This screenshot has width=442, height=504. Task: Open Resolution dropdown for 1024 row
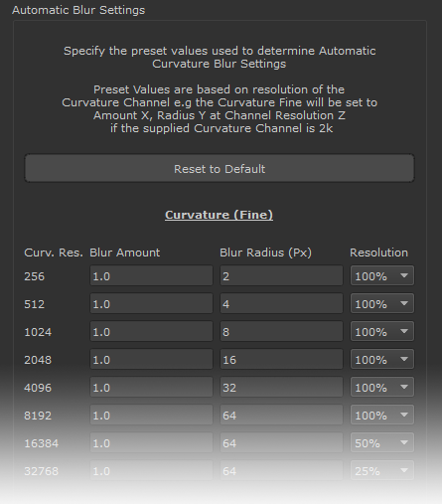coord(382,331)
